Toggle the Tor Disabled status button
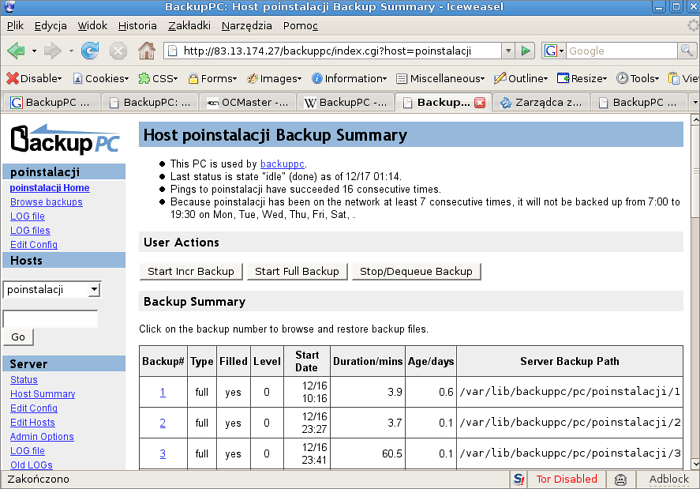Image resolution: width=700 pixels, height=489 pixels. tap(566, 479)
